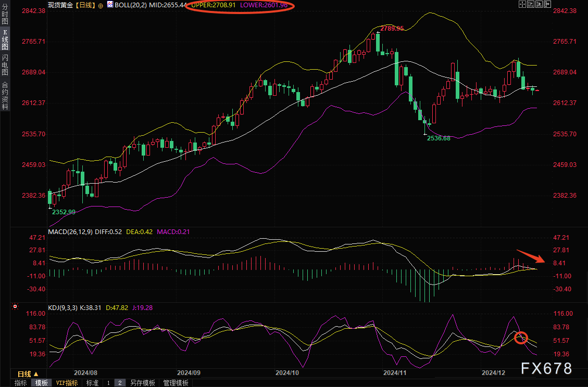588x387 pixels.
Task: Switch to template number 1
Action: click(108, 383)
